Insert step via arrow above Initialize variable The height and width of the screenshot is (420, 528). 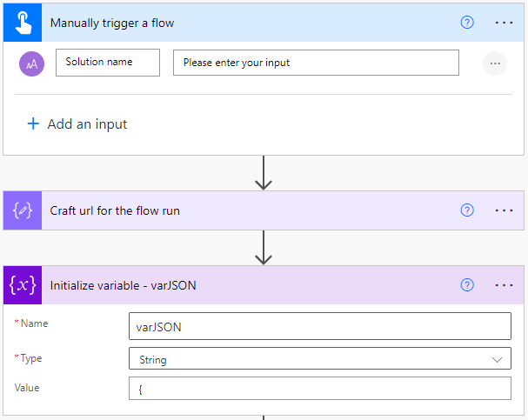click(x=264, y=248)
